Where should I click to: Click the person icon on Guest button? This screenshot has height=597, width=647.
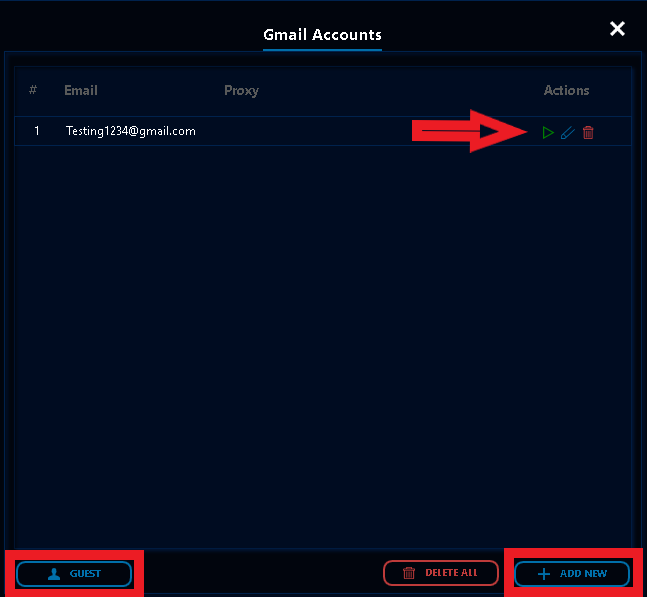tap(54, 574)
